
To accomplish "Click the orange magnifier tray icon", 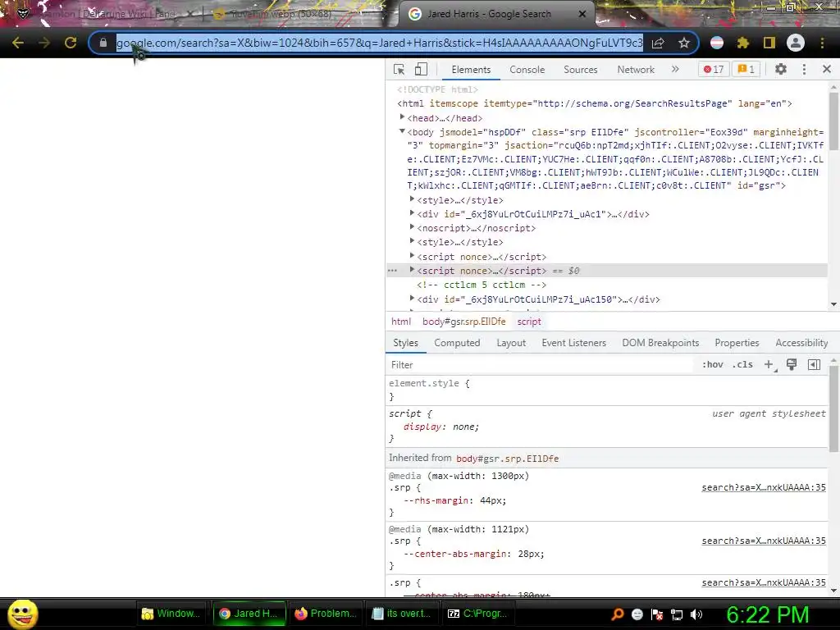I will [x=618, y=614].
